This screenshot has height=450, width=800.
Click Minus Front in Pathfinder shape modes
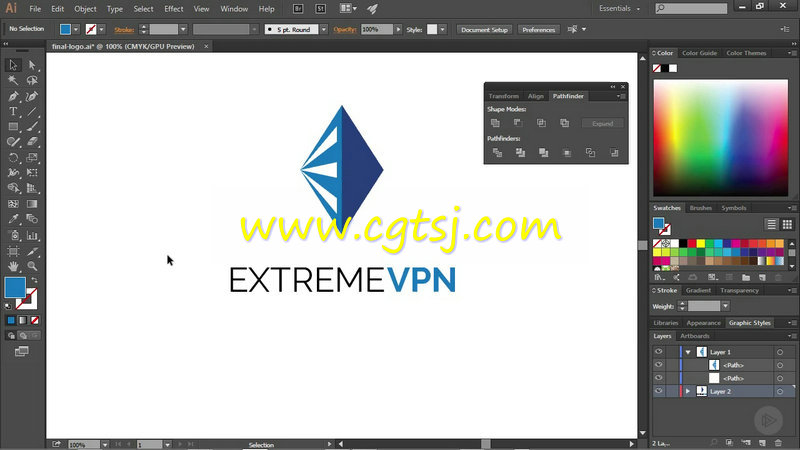[518, 123]
